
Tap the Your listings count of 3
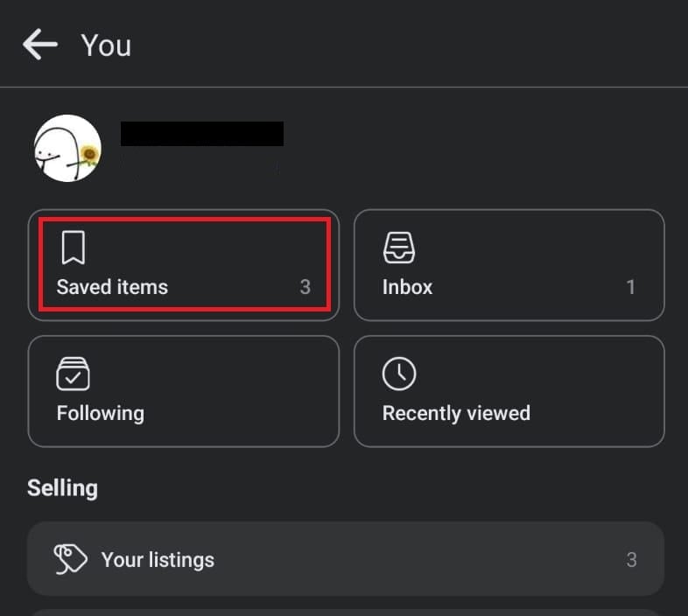coord(631,560)
